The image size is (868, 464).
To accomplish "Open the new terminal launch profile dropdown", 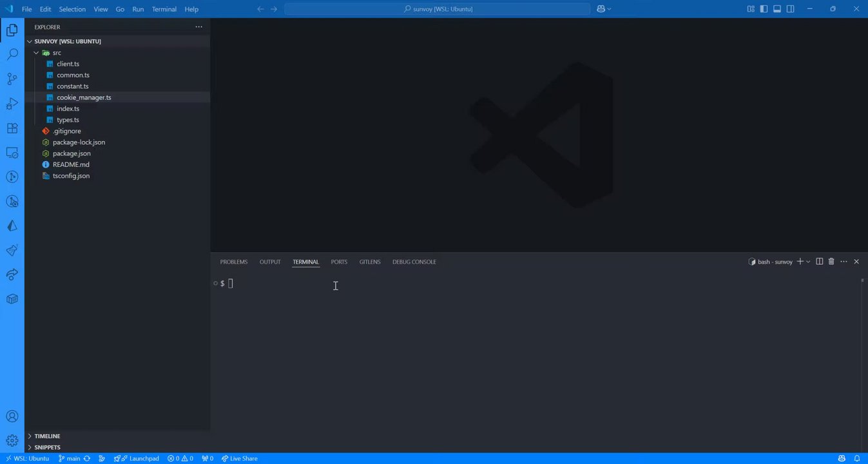I will pyautogui.click(x=808, y=262).
